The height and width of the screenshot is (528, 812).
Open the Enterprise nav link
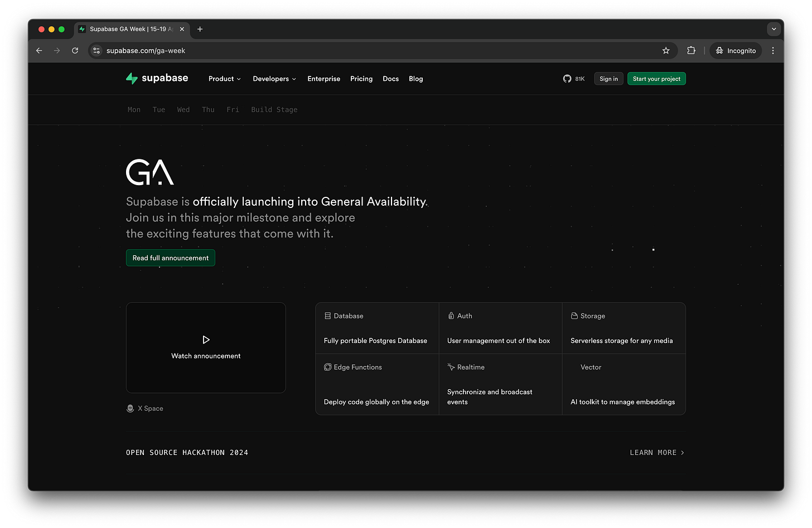(324, 79)
